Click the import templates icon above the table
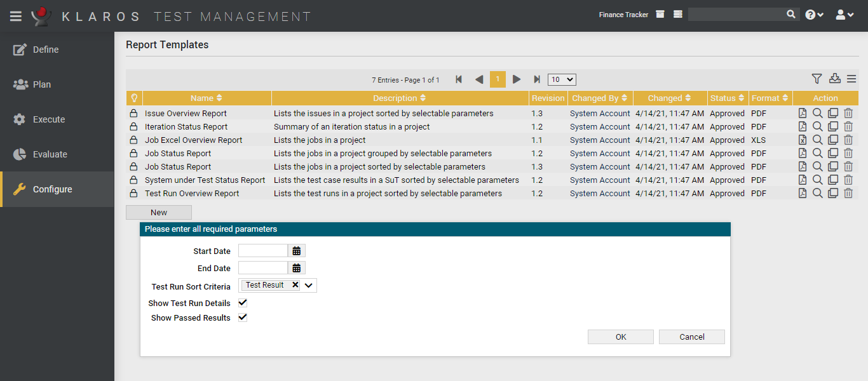The height and width of the screenshot is (381, 868). pos(834,79)
